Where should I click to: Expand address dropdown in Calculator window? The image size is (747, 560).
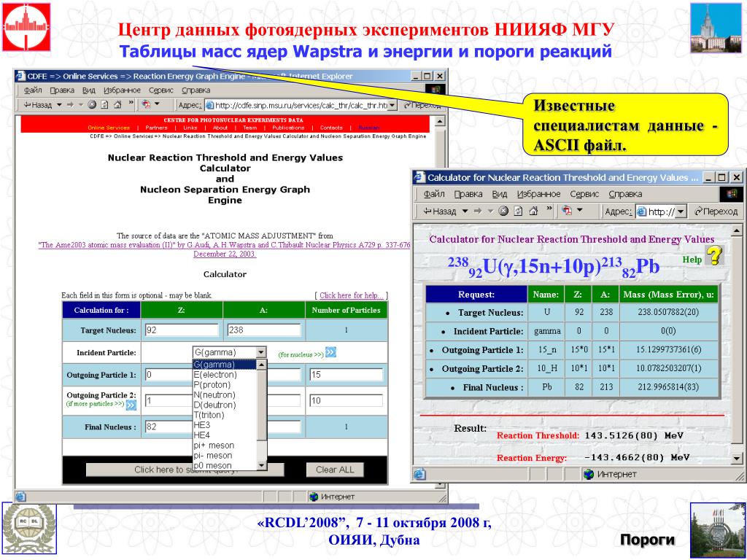coord(681,211)
